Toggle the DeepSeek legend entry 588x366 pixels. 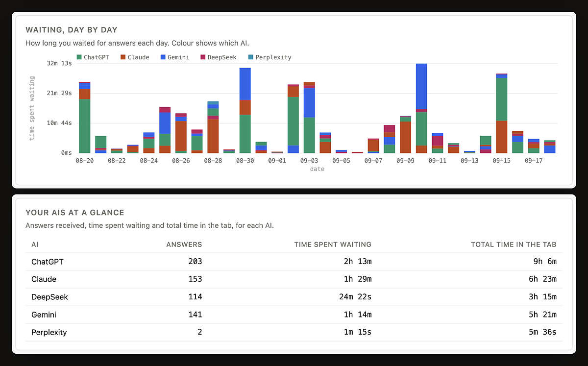(x=219, y=57)
